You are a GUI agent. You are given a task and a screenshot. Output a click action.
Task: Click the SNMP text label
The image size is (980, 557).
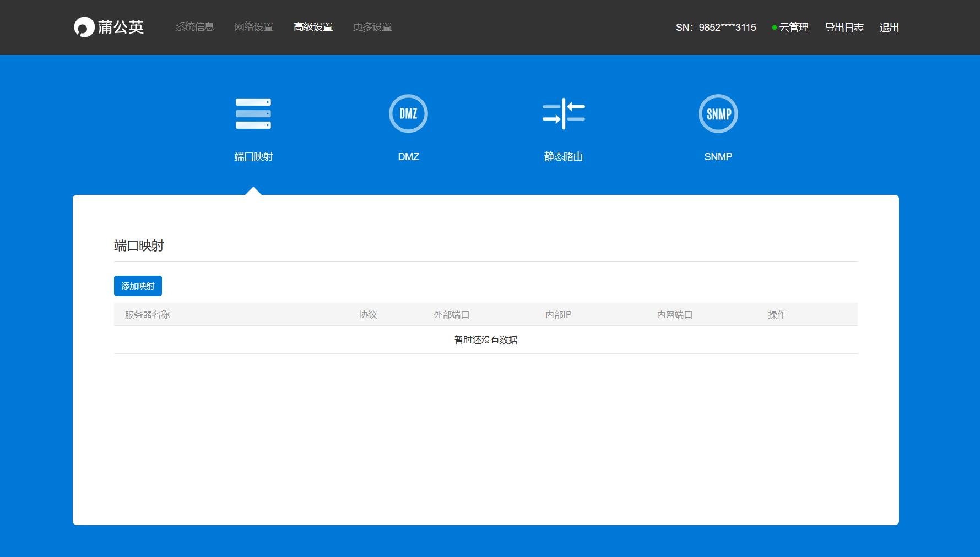click(x=718, y=157)
